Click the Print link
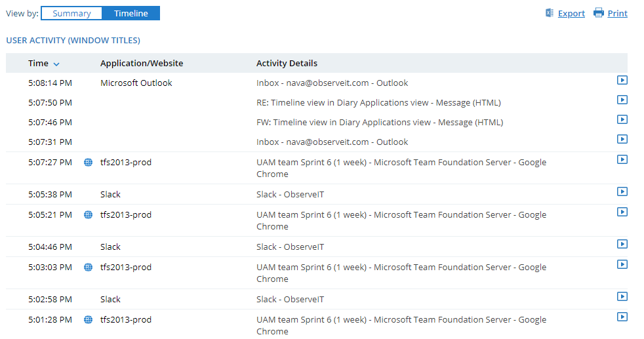644x339 pixels. coord(617,14)
